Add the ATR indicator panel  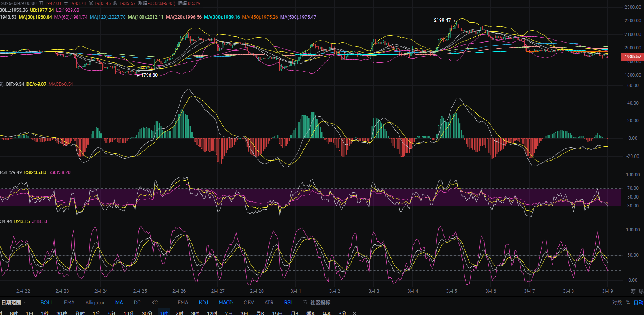[x=269, y=302]
